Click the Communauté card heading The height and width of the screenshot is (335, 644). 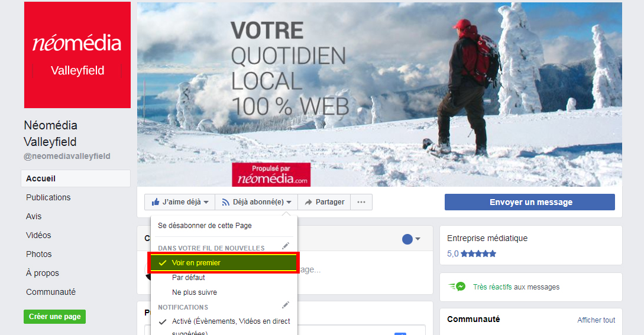[x=473, y=319]
